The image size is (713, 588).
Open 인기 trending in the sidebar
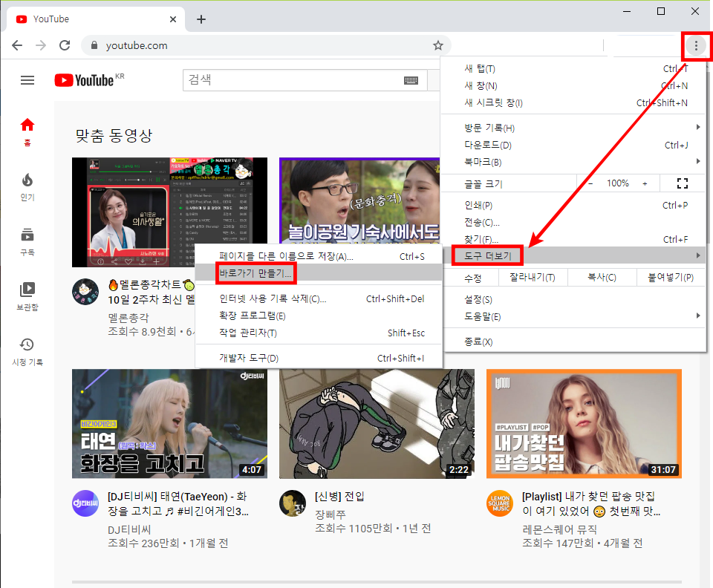coord(27,187)
